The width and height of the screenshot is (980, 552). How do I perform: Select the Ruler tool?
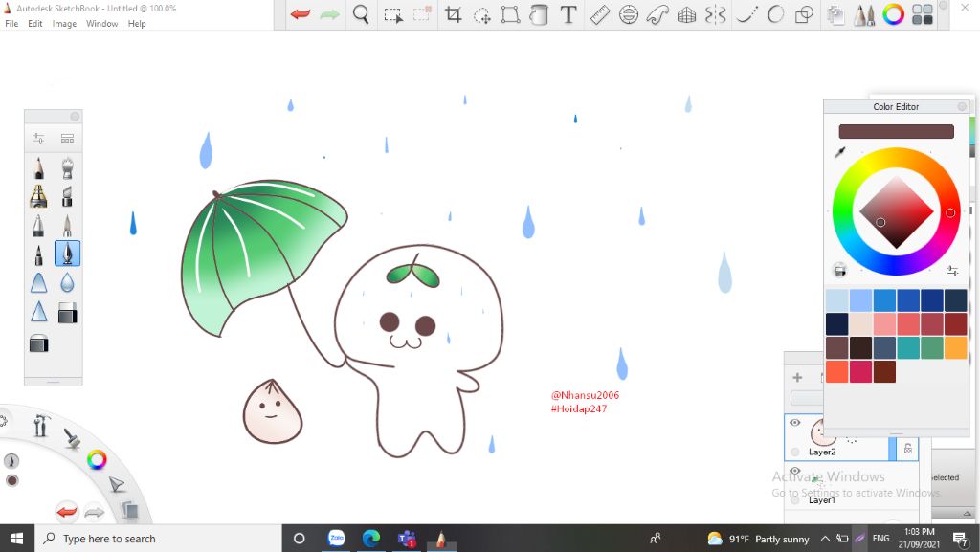point(600,15)
